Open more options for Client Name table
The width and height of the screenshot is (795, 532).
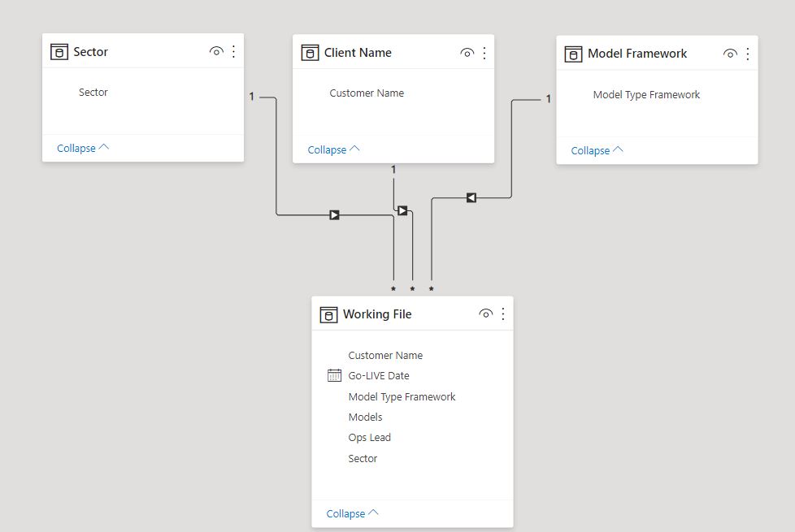(484, 53)
